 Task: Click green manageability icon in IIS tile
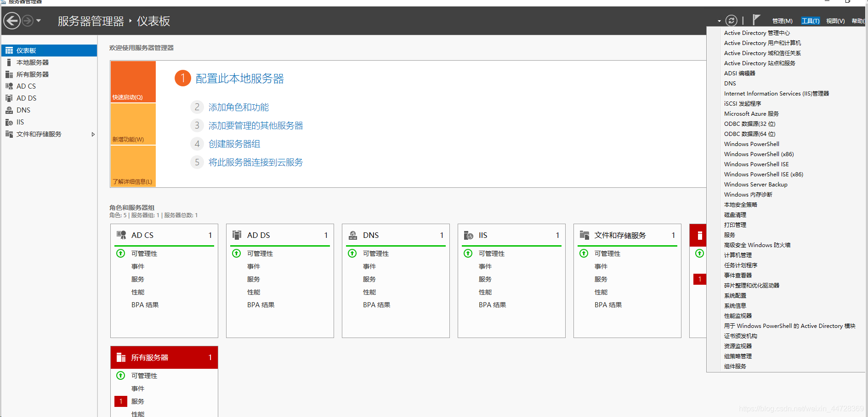pos(468,254)
